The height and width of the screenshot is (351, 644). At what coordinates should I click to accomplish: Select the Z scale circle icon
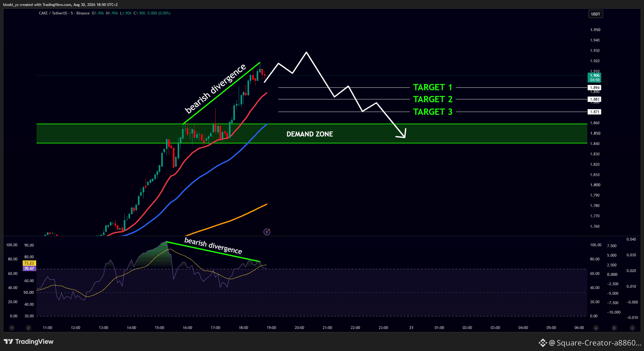pos(28,328)
